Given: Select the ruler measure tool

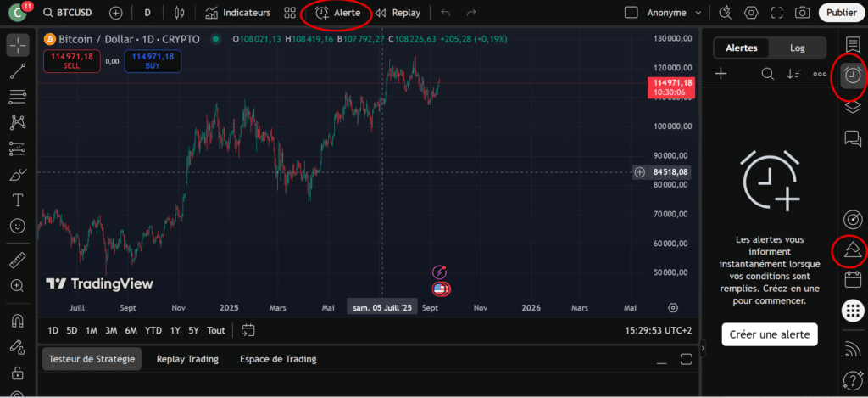Looking at the screenshot, I should tap(18, 260).
